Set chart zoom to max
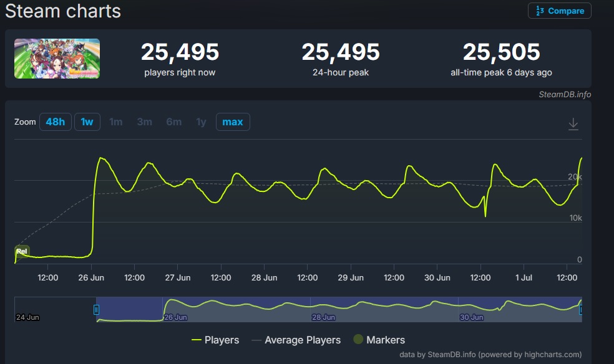 pos(233,122)
